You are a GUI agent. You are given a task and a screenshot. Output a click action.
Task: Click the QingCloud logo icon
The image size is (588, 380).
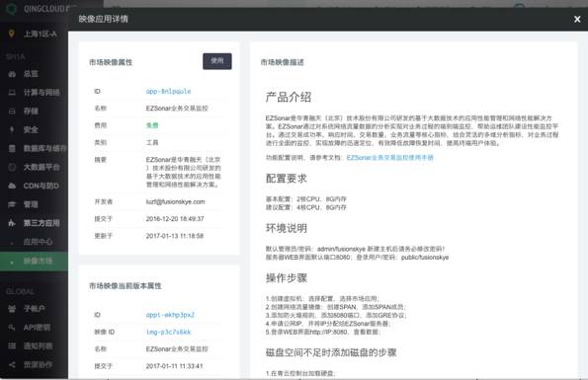coord(11,8)
